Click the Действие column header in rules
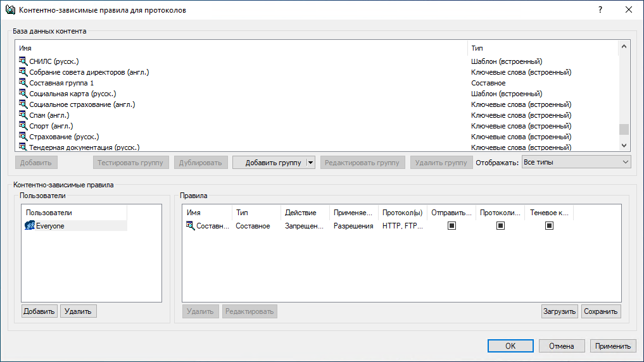The width and height of the screenshot is (644, 362). 305,213
